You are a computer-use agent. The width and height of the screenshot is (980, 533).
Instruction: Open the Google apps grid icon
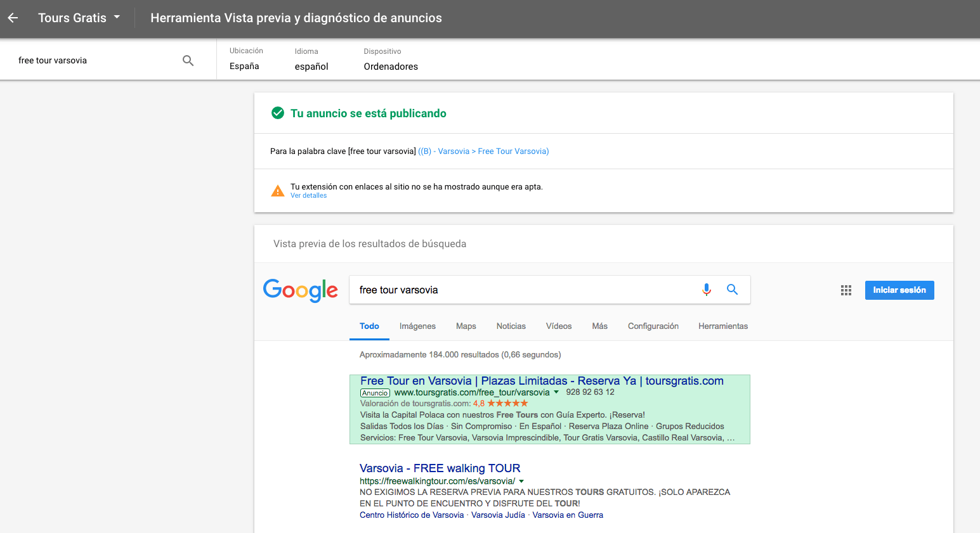click(x=846, y=290)
